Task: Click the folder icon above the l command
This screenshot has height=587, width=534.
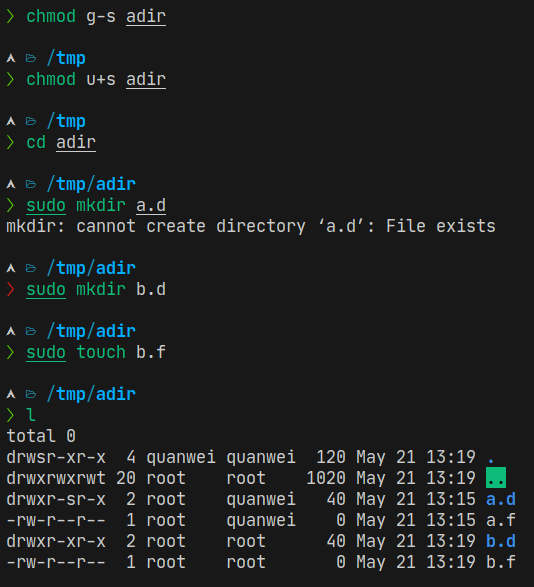Action: point(31,394)
